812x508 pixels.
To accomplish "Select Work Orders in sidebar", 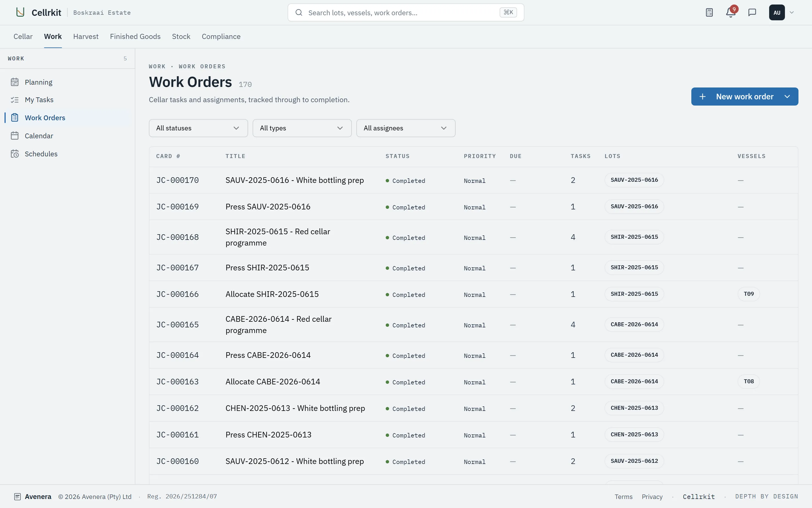I will pyautogui.click(x=67, y=118).
